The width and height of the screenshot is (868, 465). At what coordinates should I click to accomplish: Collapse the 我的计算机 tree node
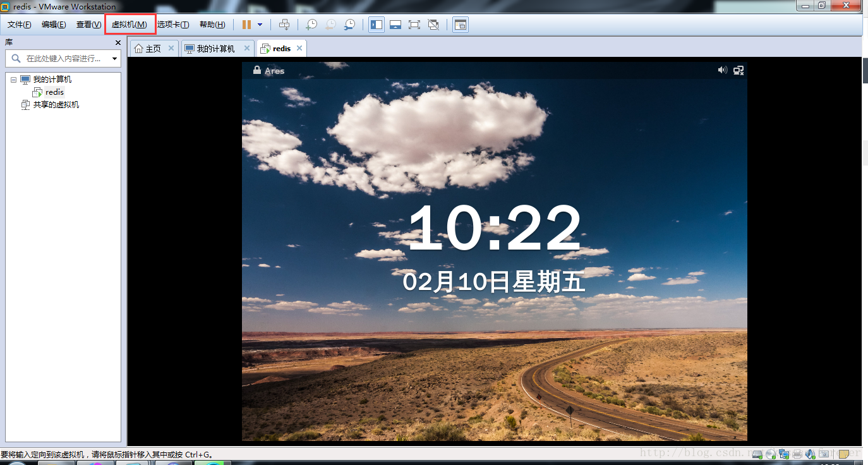13,80
